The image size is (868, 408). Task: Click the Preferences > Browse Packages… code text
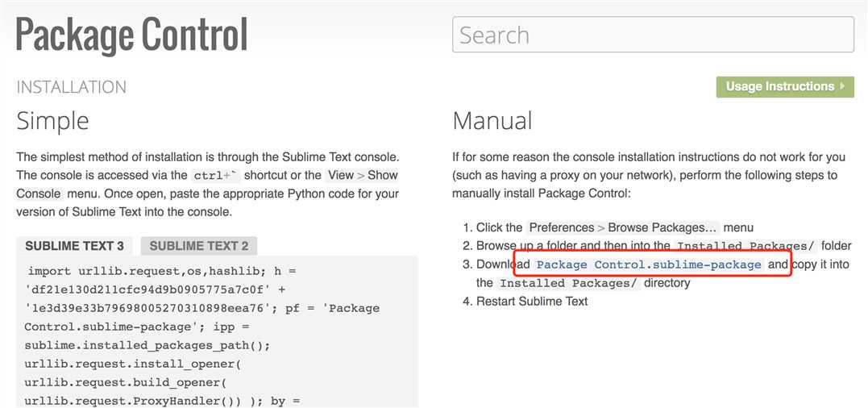pos(623,227)
